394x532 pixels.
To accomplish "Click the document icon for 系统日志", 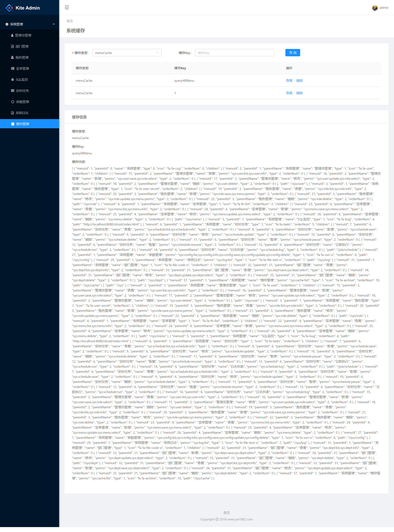I will [x=12, y=113].
